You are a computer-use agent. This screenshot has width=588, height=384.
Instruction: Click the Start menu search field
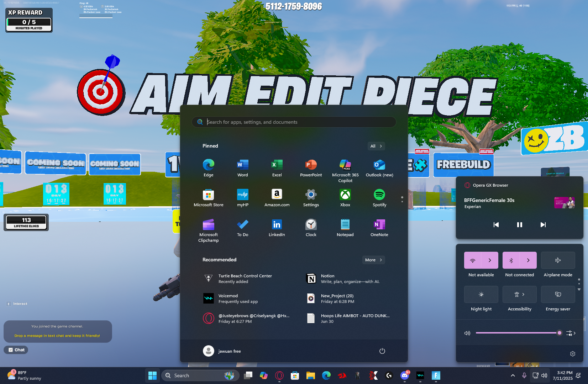click(294, 122)
